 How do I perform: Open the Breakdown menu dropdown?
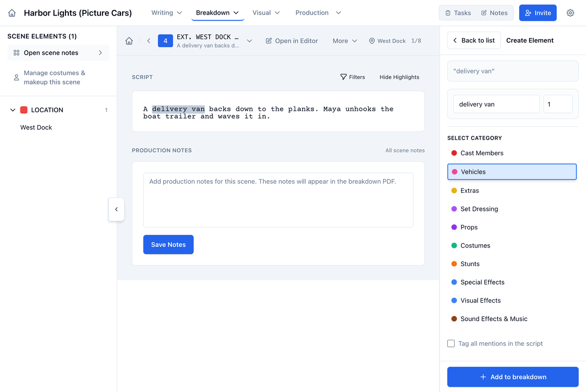(217, 13)
